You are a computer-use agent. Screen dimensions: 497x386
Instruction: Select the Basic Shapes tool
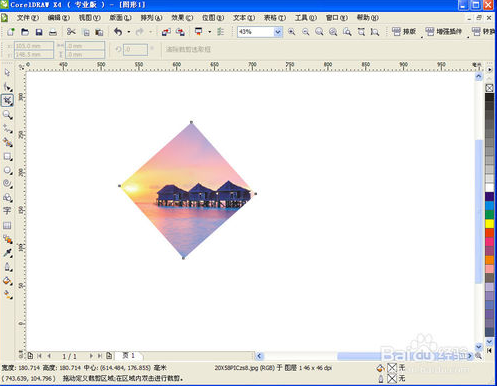coord(7,197)
